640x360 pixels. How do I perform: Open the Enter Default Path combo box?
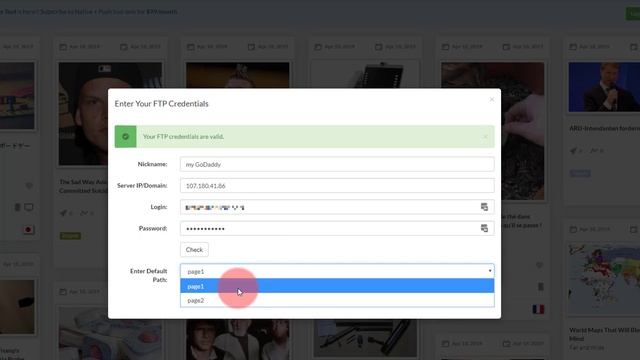point(337,271)
